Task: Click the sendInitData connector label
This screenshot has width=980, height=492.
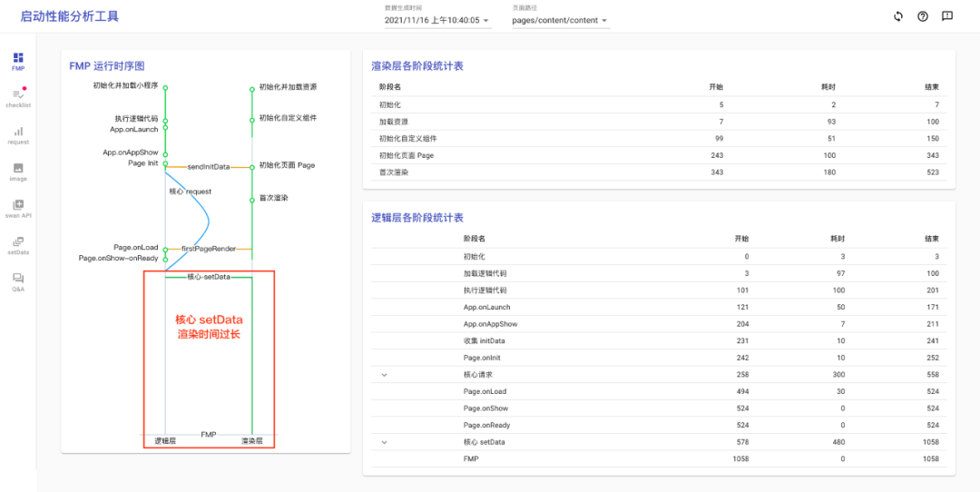Action: point(208,167)
